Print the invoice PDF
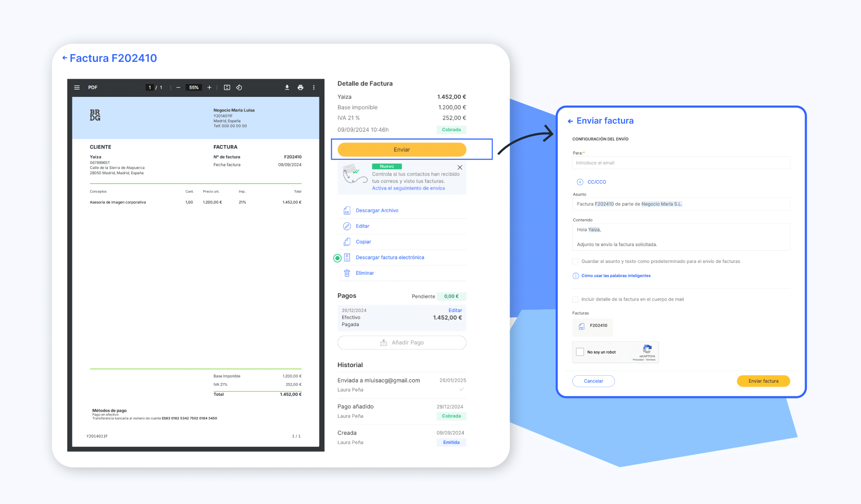The image size is (861, 504). (x=300, y=87)
